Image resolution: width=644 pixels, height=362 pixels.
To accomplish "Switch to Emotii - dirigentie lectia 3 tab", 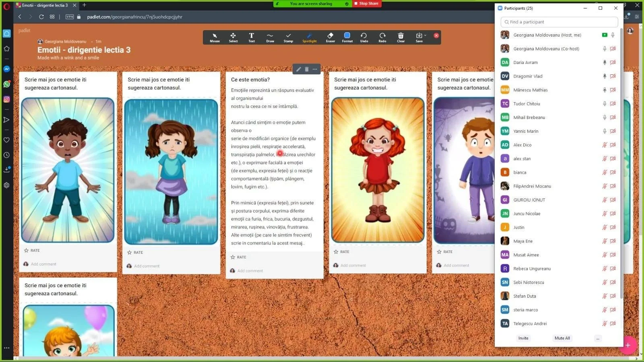I will (45, 5).
